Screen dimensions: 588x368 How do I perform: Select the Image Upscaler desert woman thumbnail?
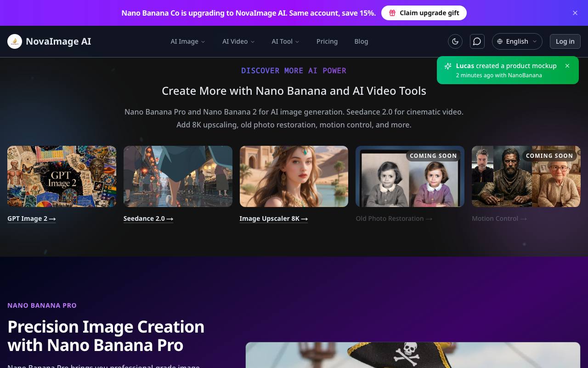294,176
